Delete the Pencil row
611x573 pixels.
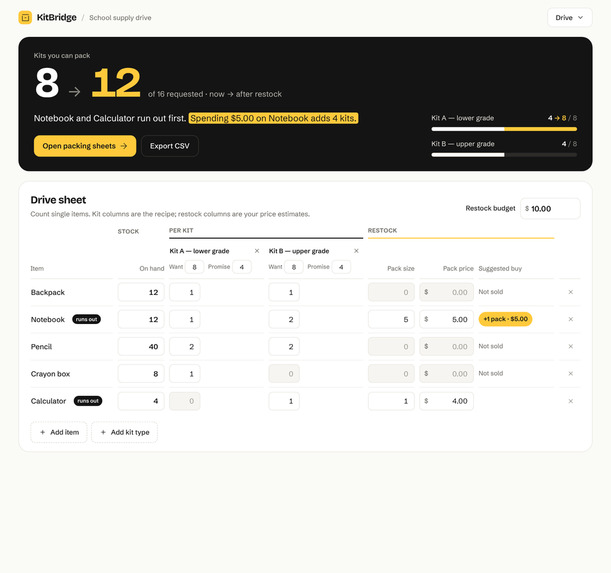tap(570, 347)
